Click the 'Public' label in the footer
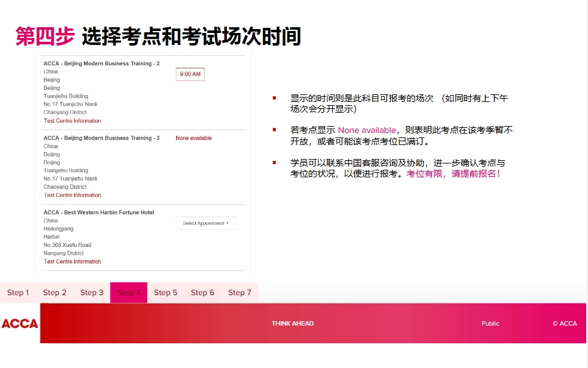588x368 pixels. click(x=490, y=324)
